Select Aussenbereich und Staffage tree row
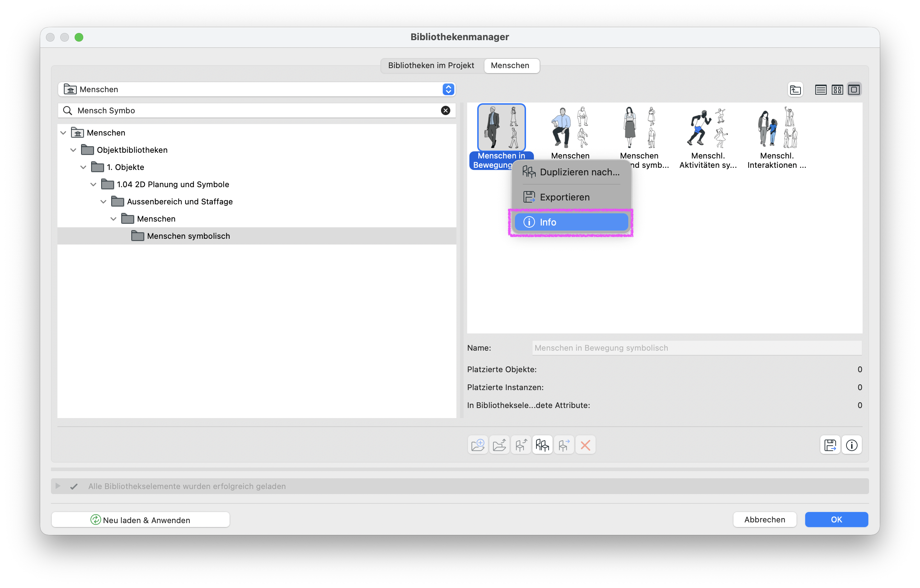 [257, 201]
